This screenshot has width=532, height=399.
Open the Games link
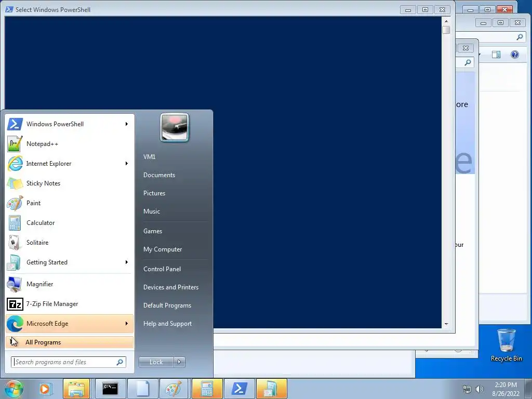click(153, 231)
